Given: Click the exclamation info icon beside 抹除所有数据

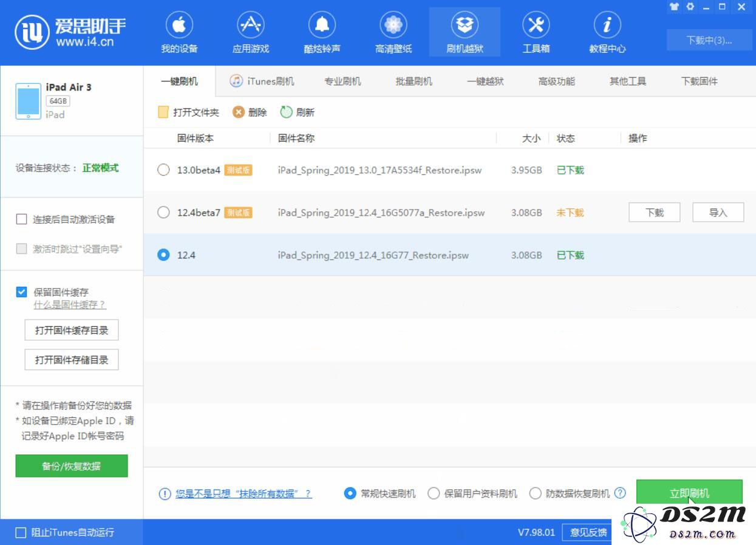Looking at the screenshot, I should click(165, 494).
